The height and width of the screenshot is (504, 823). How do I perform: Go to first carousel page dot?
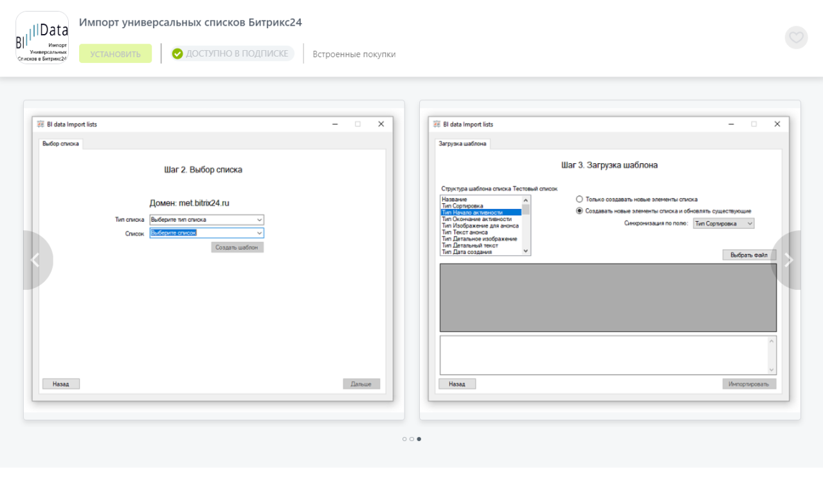404,439
